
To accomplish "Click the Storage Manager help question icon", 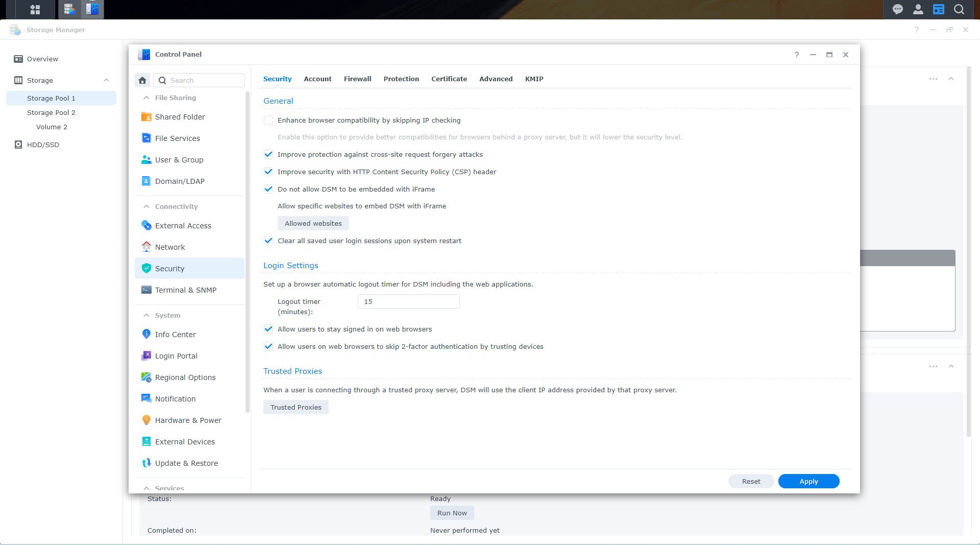I will click(917, 30).
